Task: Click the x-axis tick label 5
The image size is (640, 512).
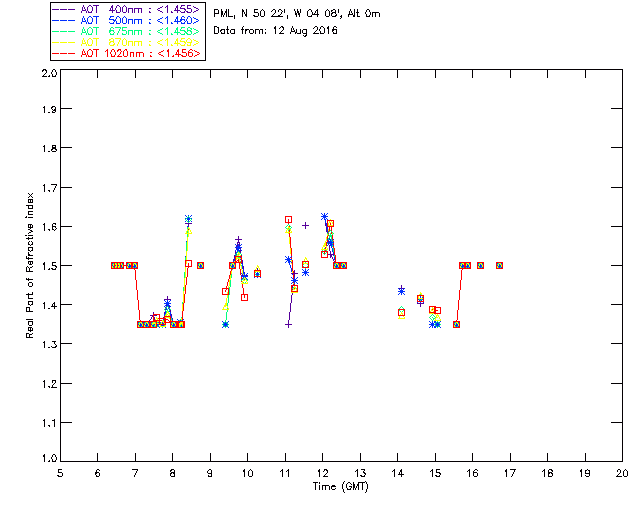Action: point(60,473)
